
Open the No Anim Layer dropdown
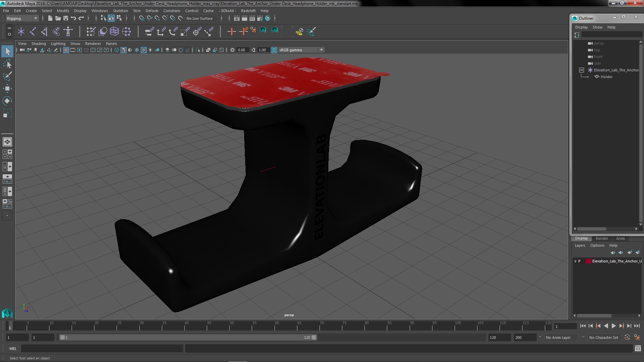pos(562,338)
